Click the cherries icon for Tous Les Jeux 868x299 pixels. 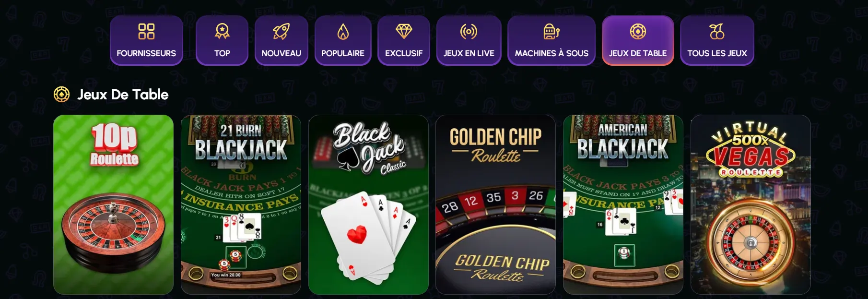(717, 32)
